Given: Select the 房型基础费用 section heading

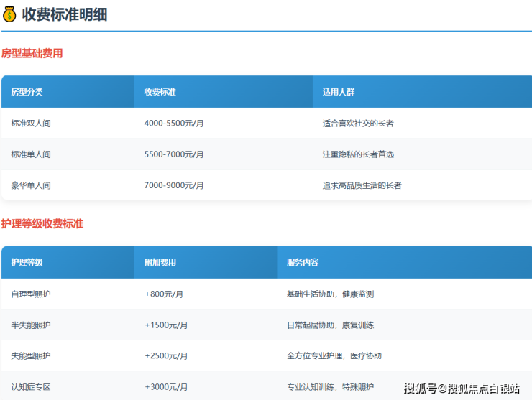Looking at the screenshot, I should click(32, 53).
